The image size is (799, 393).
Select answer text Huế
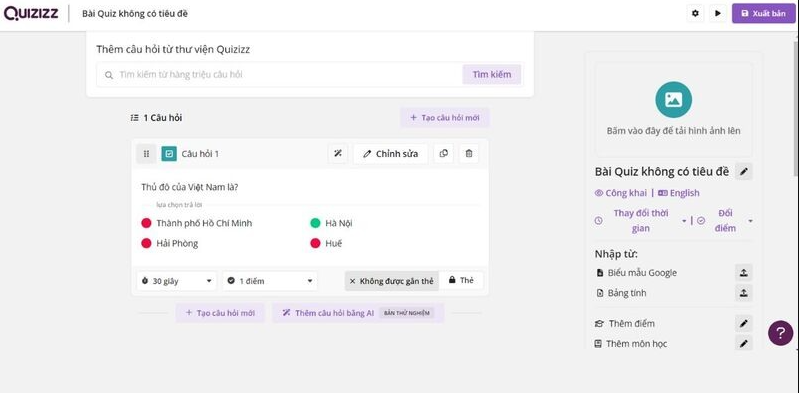tap(334, 244)
